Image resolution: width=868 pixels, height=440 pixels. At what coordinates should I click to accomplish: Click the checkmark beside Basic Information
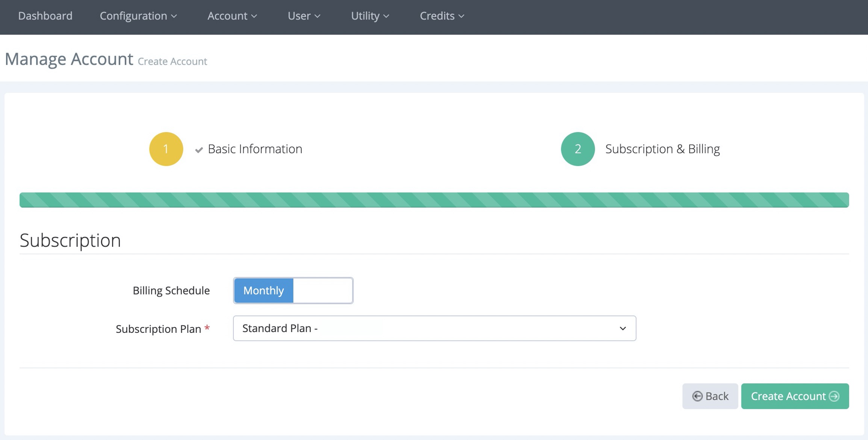click(199, 150)
